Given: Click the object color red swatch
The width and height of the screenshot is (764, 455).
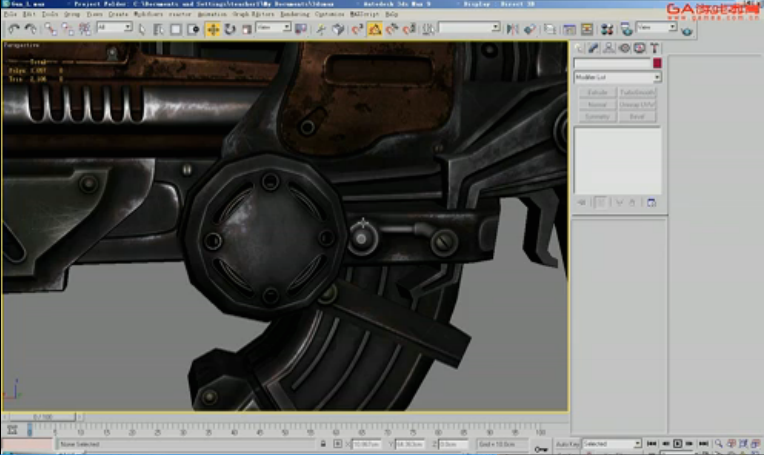Looking at the screenshot, I should (x=657, y=63).
